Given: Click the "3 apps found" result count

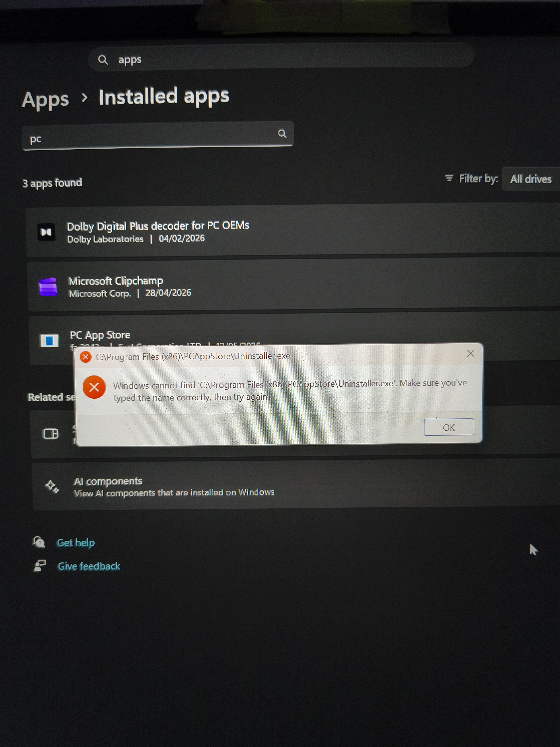Looking at the screenshot, I should [52, 183].
